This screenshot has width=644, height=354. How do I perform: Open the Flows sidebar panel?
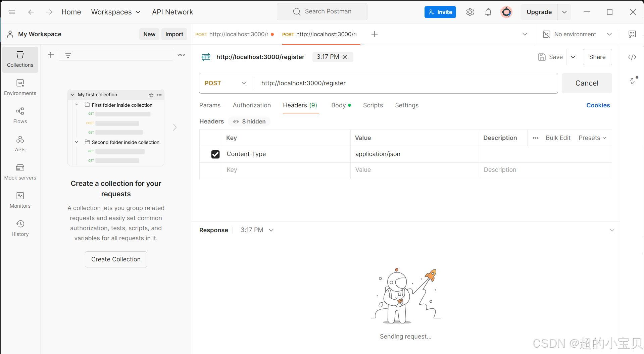point(20,116)
